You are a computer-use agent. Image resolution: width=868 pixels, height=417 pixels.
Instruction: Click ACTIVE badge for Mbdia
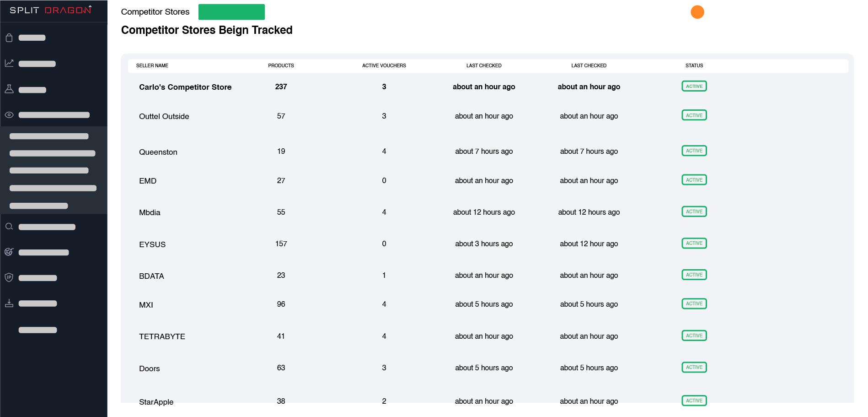694,211
